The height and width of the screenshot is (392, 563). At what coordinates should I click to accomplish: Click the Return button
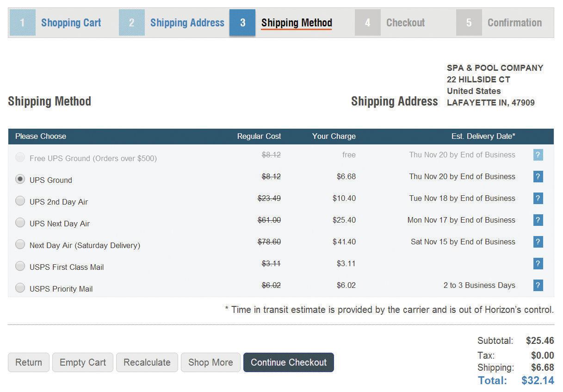coord(29,362)
